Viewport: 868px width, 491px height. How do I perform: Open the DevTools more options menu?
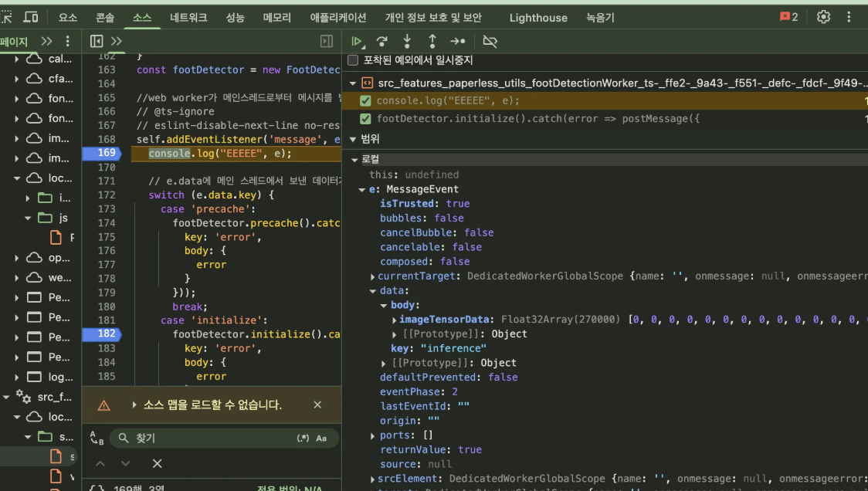click(x=849, y=17)
